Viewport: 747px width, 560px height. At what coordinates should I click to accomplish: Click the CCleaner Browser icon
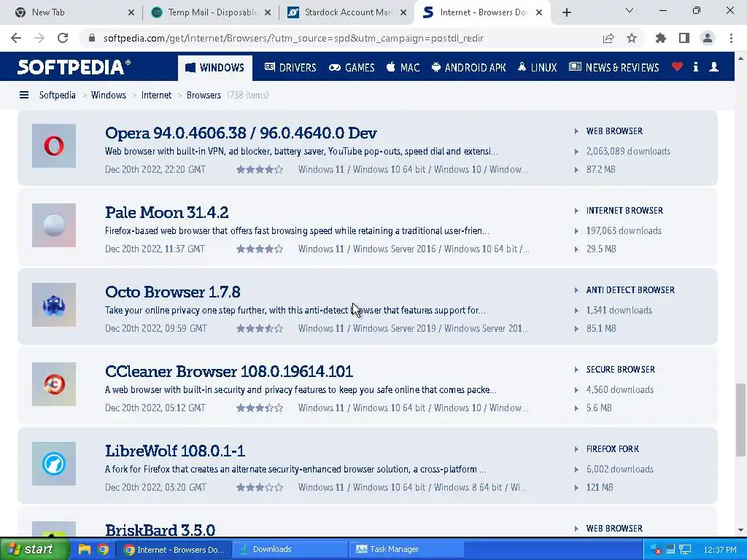coord(54,384)
